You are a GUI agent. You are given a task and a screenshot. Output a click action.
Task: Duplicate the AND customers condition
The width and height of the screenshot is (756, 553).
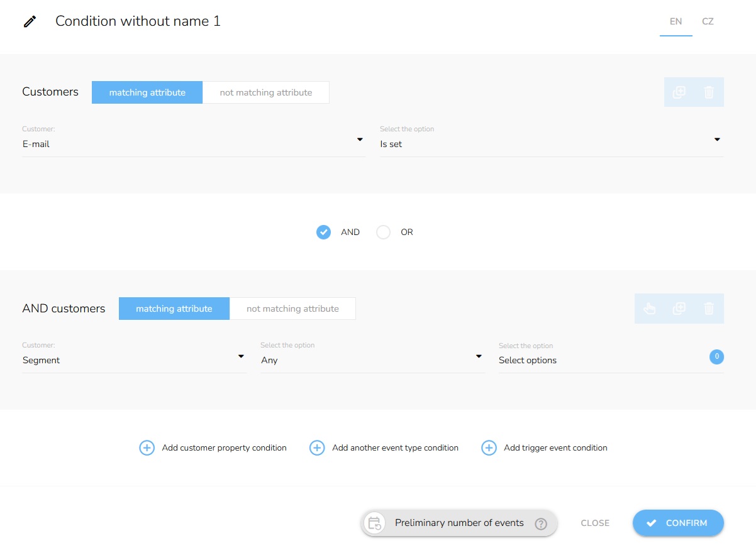point(679,309)
